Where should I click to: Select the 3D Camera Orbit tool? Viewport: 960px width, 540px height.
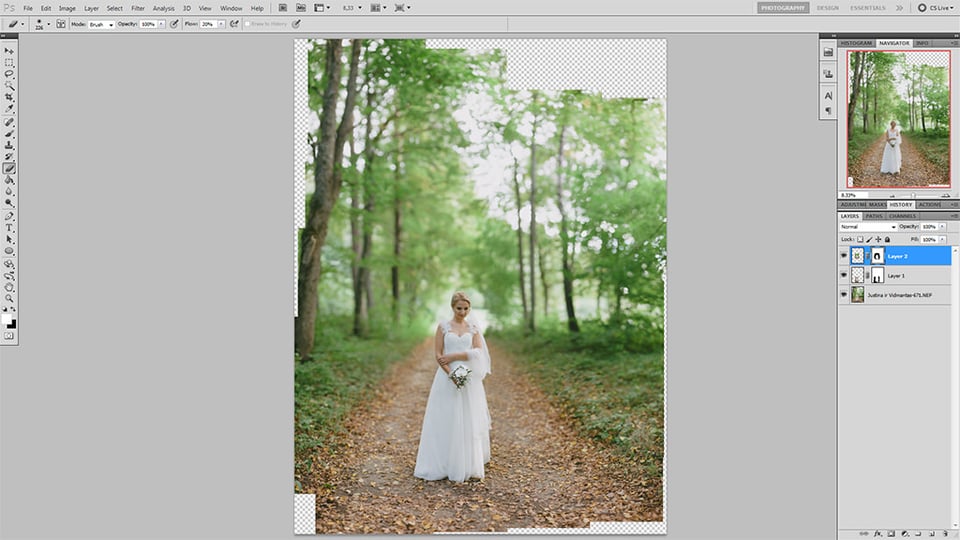(9, 276)
